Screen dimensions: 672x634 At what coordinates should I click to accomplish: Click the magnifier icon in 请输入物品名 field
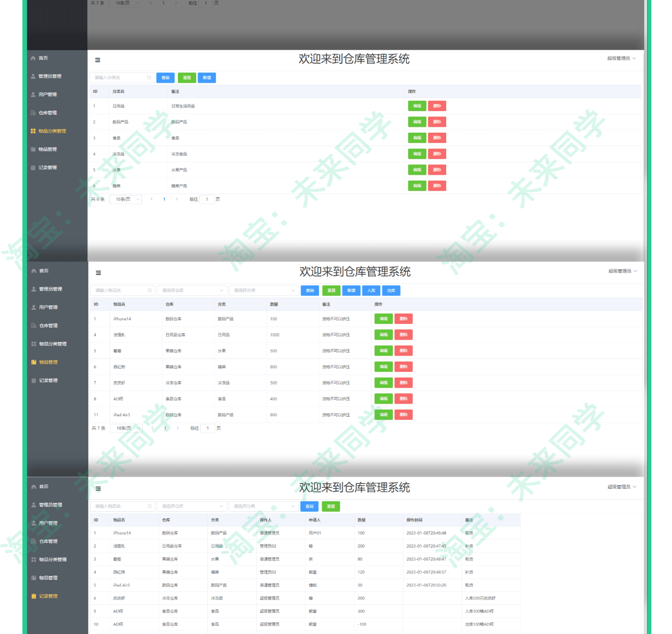tap(150, 290)
